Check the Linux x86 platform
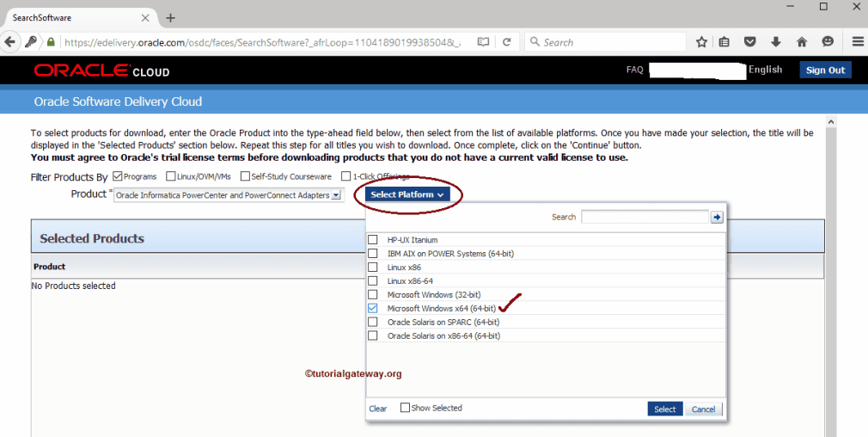868x437 pixels. coord(373,267)
